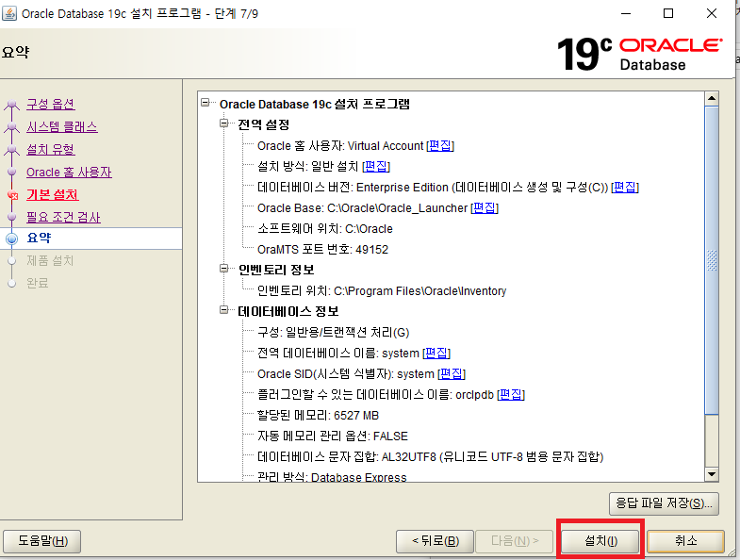The height and width of the screenshot is (560, 740).
Task: Select the 할당된 메모리: 6527 MB row
Action: (x=318, y=416)
